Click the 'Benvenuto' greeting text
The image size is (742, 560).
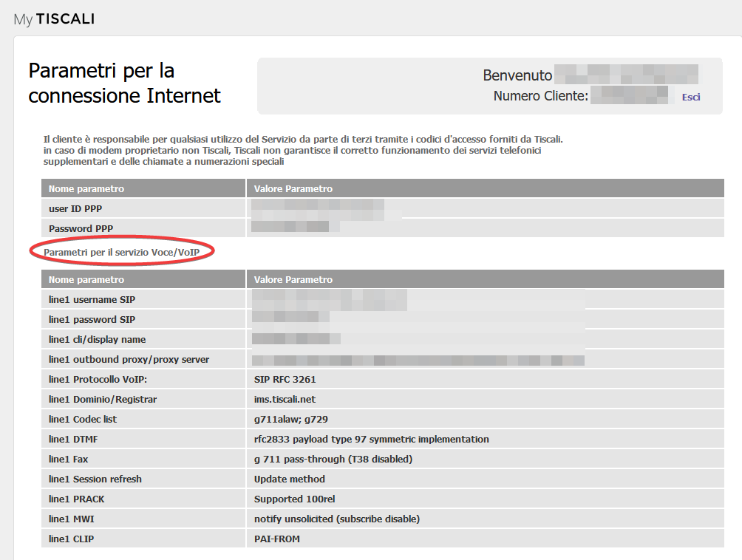pos(517,75)
